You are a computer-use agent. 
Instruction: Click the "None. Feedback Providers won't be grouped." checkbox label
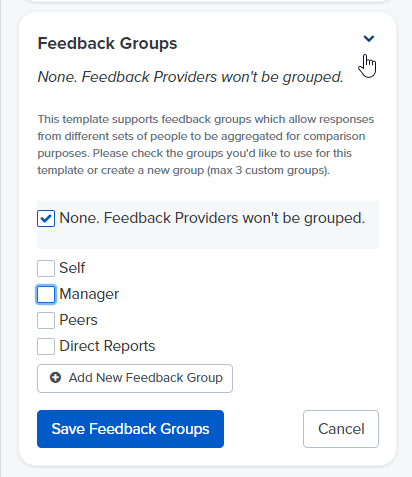click(212, 218)
